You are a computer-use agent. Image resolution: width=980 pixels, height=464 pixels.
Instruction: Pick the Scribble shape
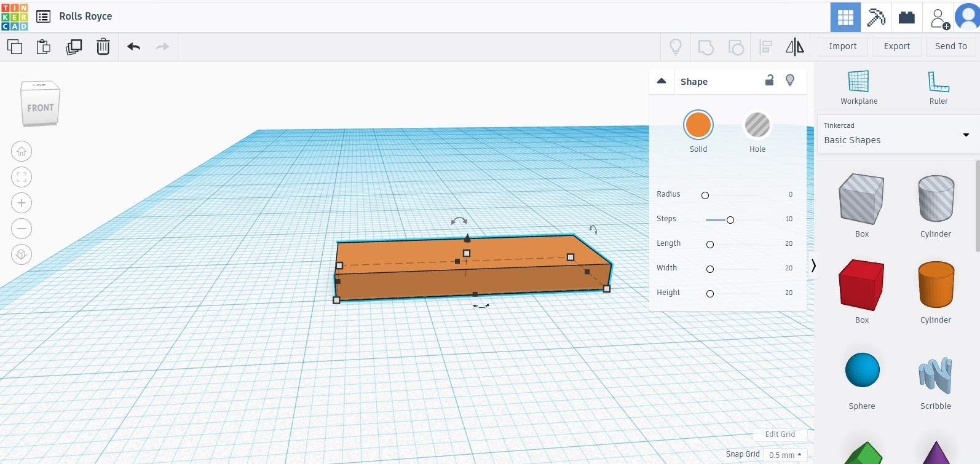[935, 375]
